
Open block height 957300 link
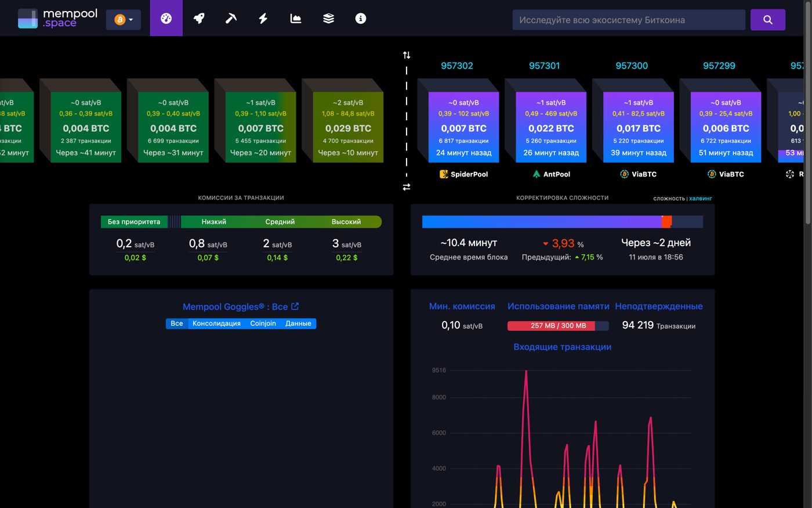click(x=632, y=66)
